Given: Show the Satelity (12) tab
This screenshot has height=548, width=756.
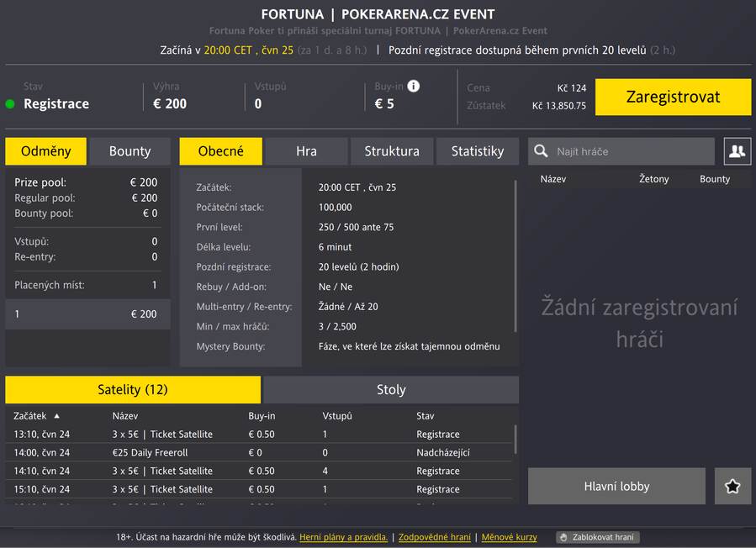Looking at the screenshot, I should [x=133, y=389].
